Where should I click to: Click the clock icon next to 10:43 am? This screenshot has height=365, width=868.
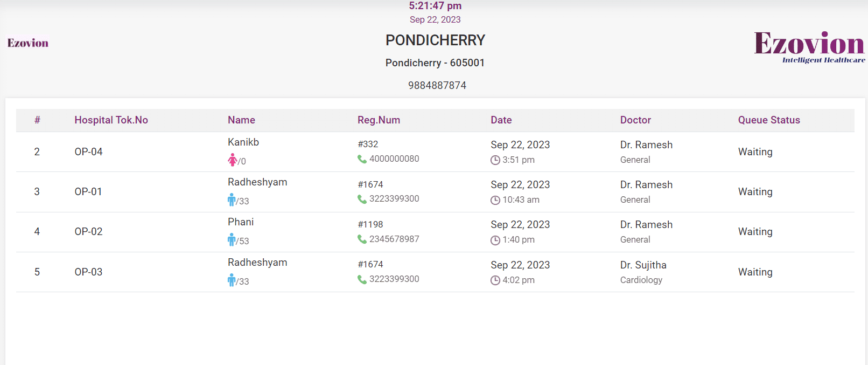pos(495,200)
